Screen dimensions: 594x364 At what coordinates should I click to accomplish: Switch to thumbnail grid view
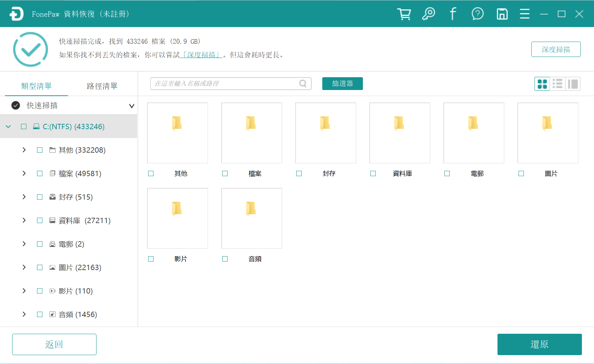tap(542, 84)
